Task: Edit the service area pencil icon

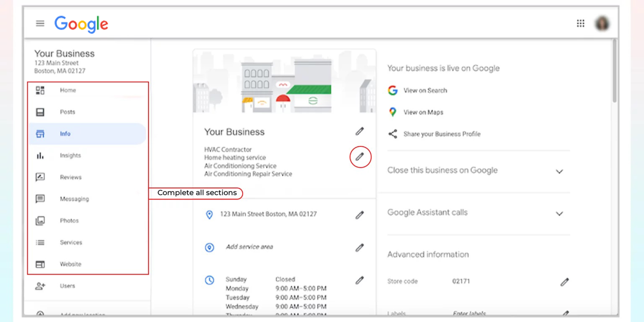Action: 360,247
